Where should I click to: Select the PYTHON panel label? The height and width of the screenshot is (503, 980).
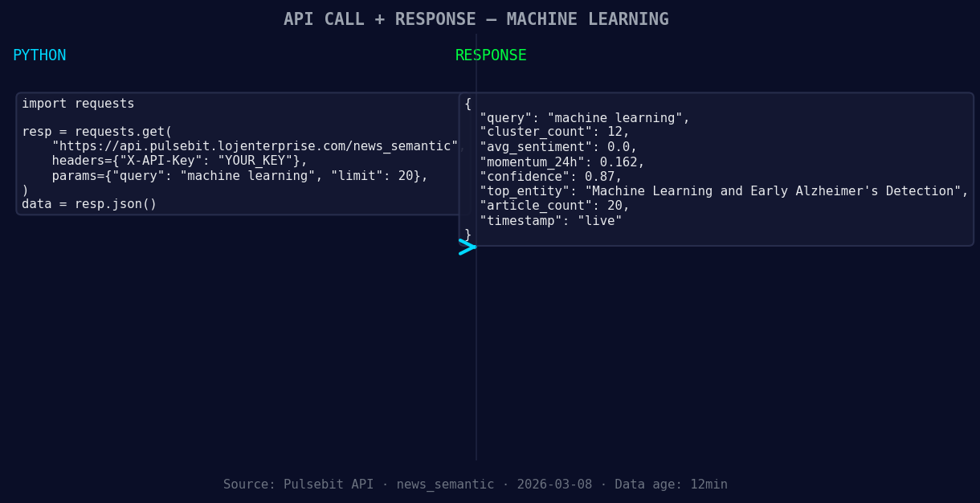coord(39,55)
